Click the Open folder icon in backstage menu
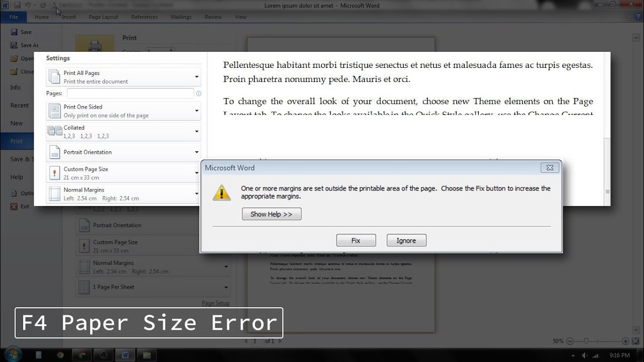This screenshot has width=644, height=362. (x=14, y=58)
